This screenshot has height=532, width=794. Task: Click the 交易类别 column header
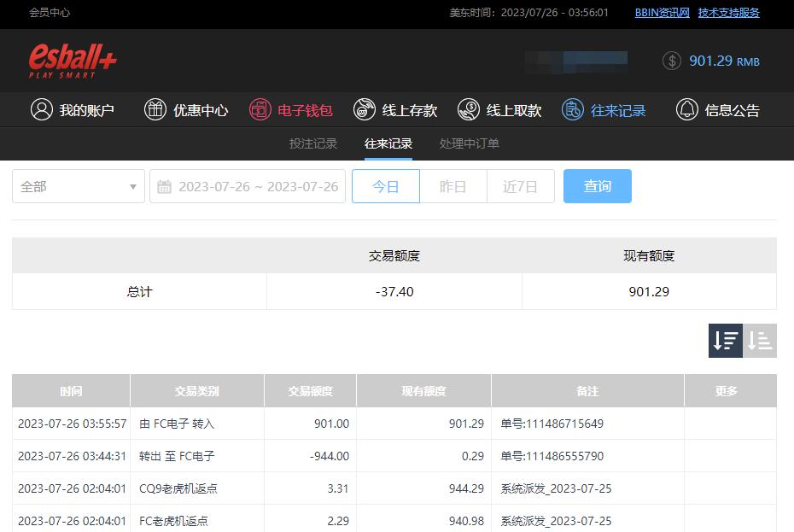(197, 390)
